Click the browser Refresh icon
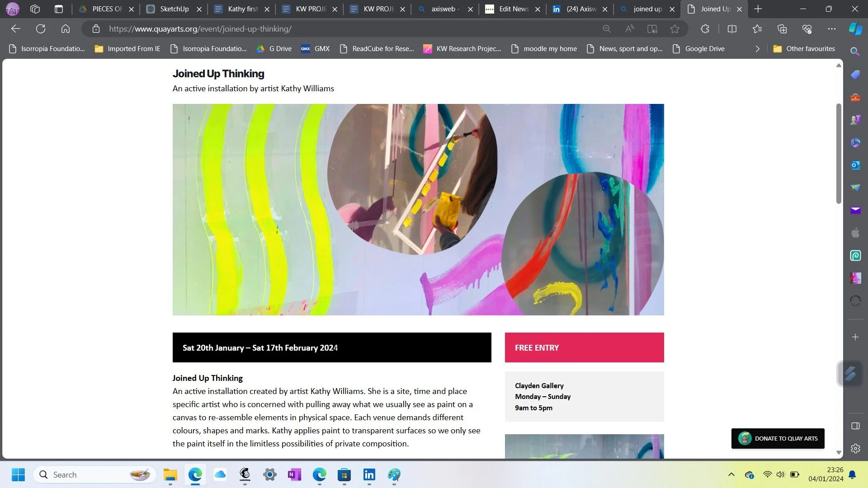Image resolution: width=868 pixels, height=488 pixels. [x=41, y=29]
